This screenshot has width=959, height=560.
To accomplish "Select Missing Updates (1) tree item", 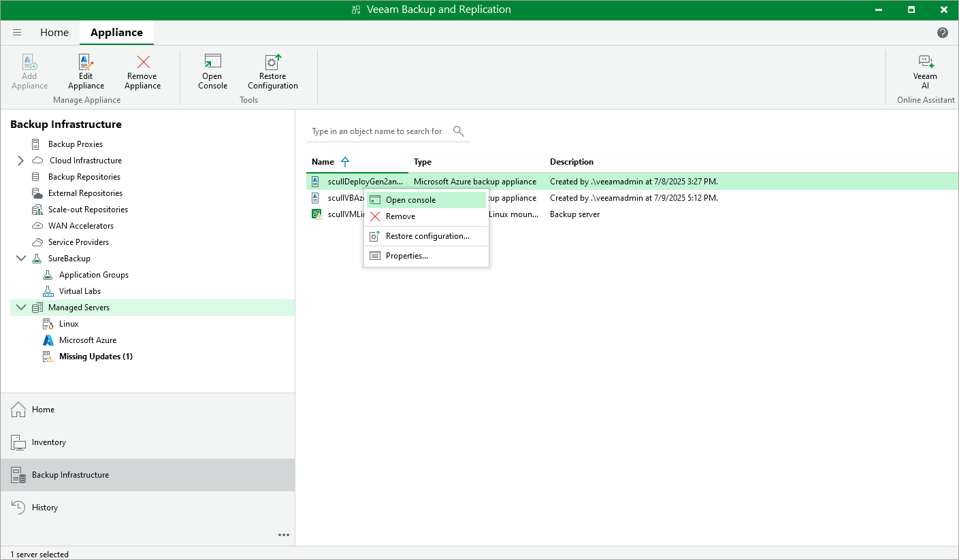I will (x=96, y=357).
